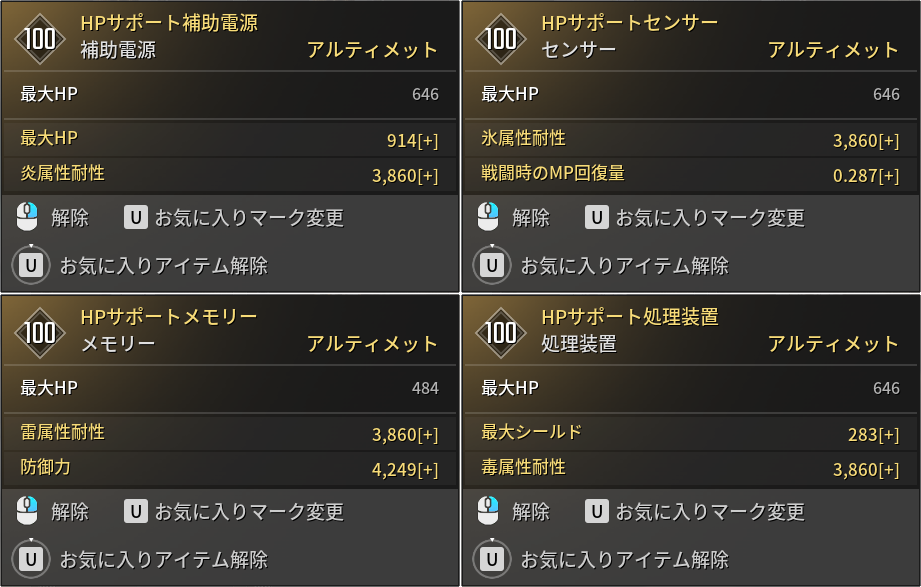Click level 100 badge on HPサポートメモリー

[40, 333]
